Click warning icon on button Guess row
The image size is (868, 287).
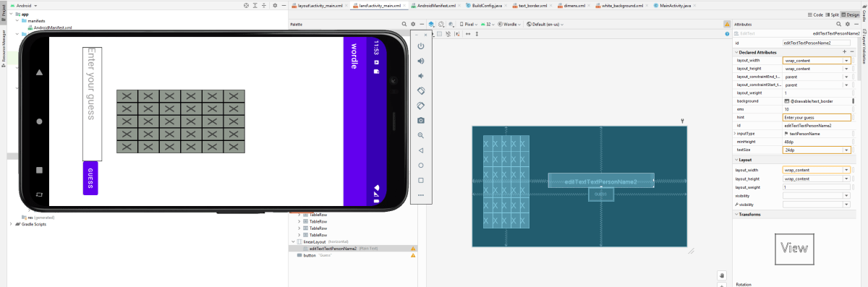pos(414,256)
